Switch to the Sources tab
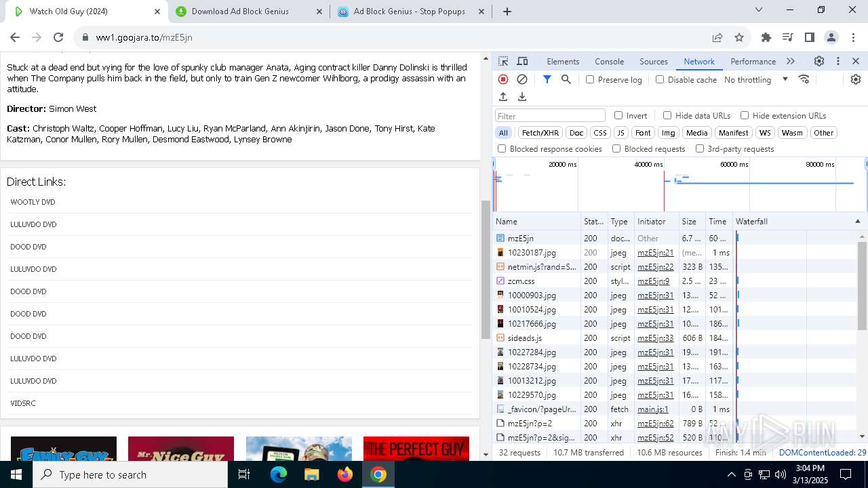This screenshot has height=488, width=868. tap(654, 61)
